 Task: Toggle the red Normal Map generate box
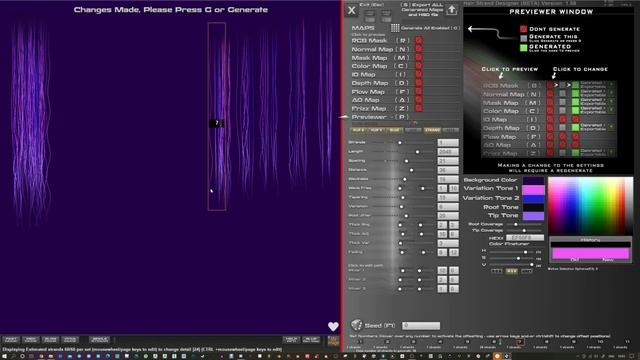(418, 49)
